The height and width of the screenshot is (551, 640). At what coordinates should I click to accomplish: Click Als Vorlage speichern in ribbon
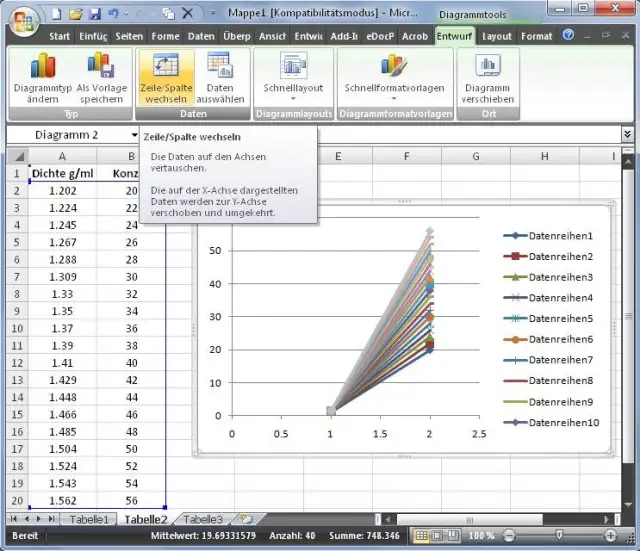pyautogui.click(x=101, y=67)
